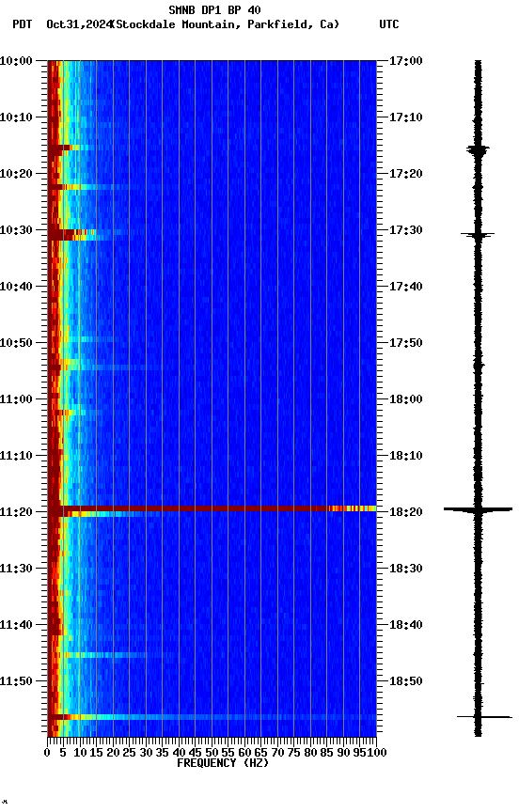Click the '17:50' UTC time label
Viewport: 519px width, 812px height.
[406, 343]
